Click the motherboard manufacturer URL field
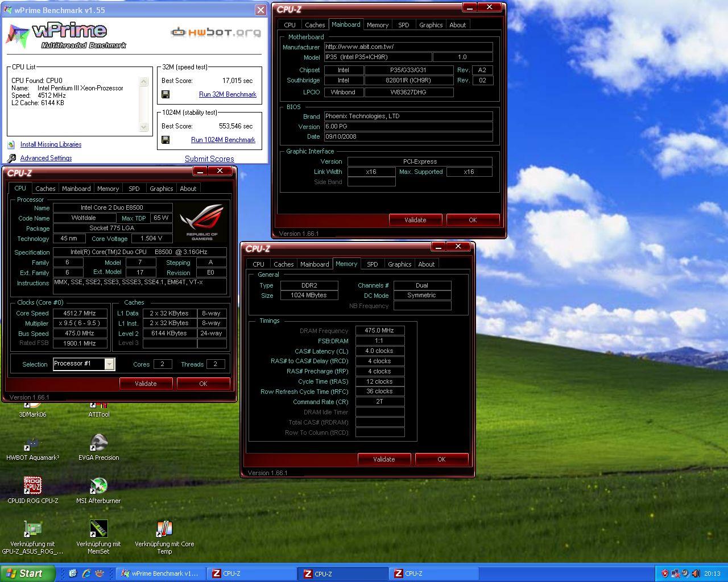 pos(408,47)
